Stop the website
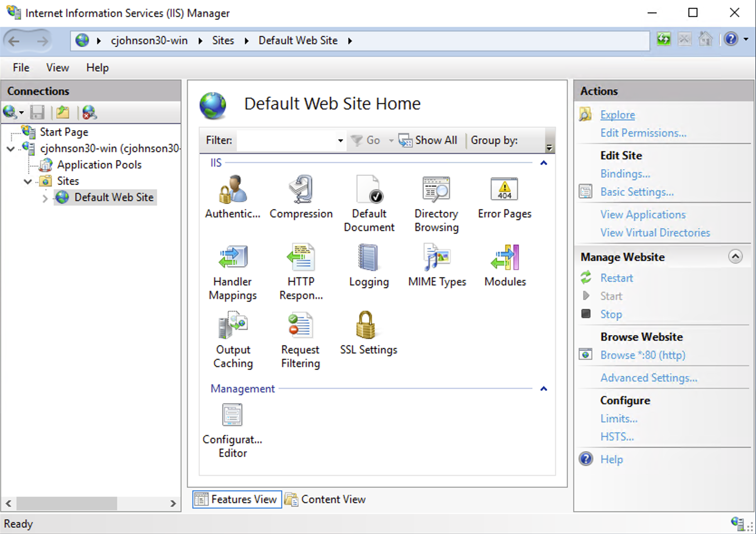This screenshot has width=756, height=534. 611,314
